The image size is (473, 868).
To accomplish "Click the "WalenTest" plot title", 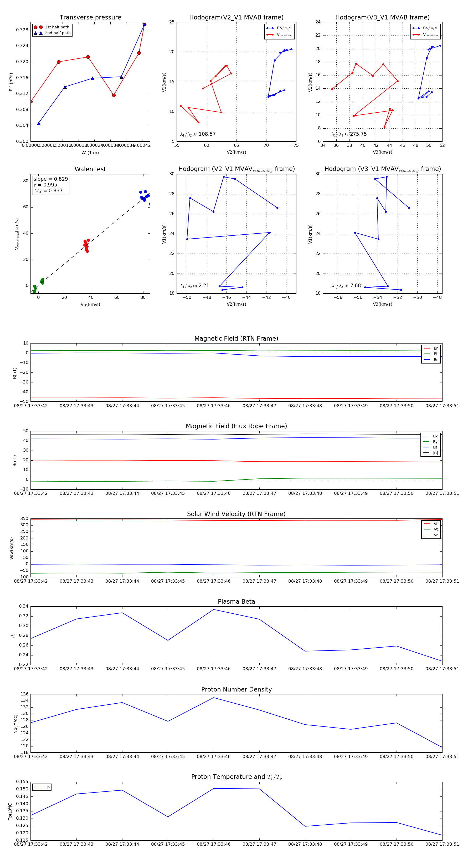I will (x=90, y=169).
